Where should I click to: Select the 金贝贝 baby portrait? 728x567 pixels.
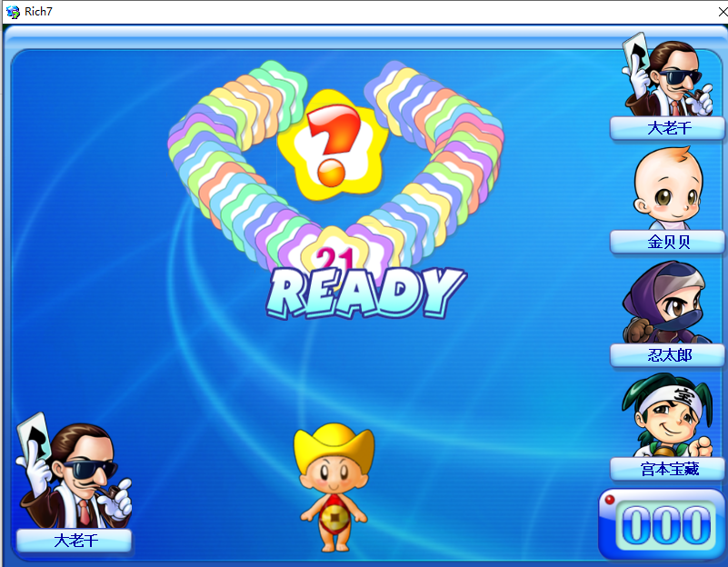[668, 188]
